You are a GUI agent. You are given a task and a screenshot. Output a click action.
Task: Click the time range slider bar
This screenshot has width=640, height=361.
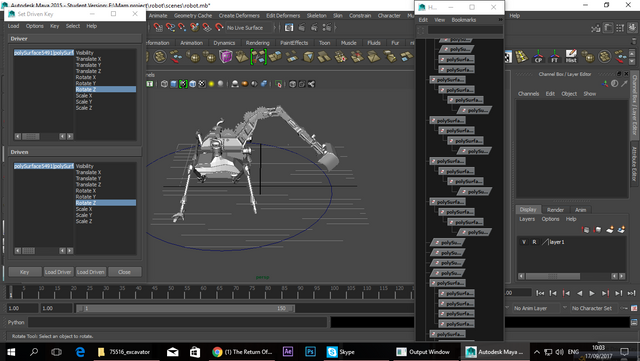pyautogui.click(x=185, y=308)
